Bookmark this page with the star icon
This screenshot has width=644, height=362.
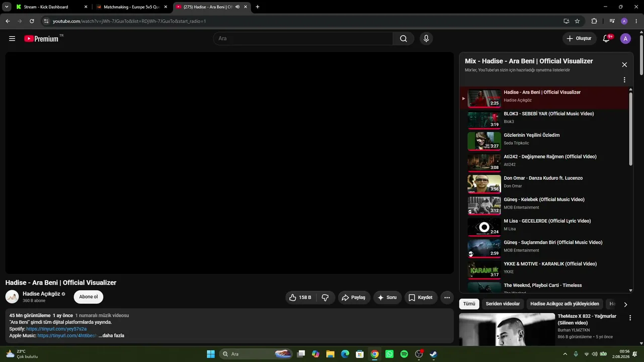pos(577,21)
